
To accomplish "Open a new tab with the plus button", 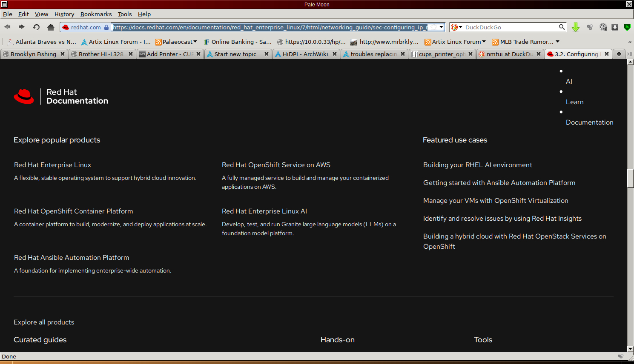I will (x=619, y=54).
